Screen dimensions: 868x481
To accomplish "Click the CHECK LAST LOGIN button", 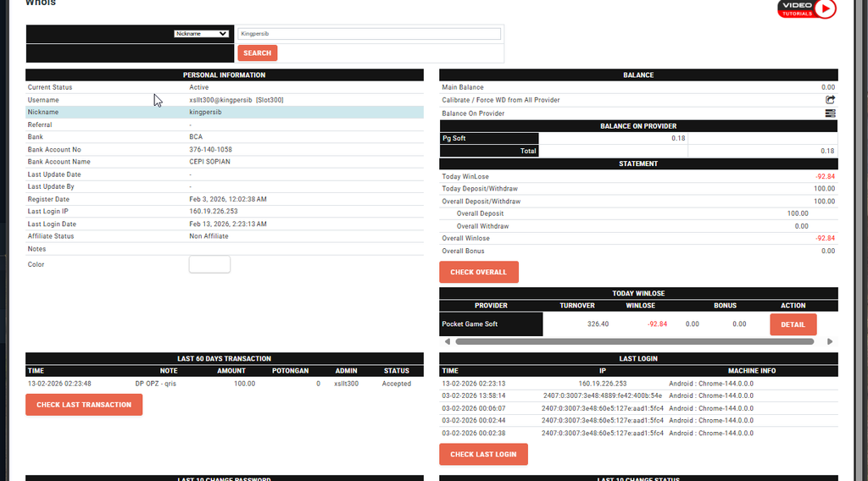I will pos(483,455).
